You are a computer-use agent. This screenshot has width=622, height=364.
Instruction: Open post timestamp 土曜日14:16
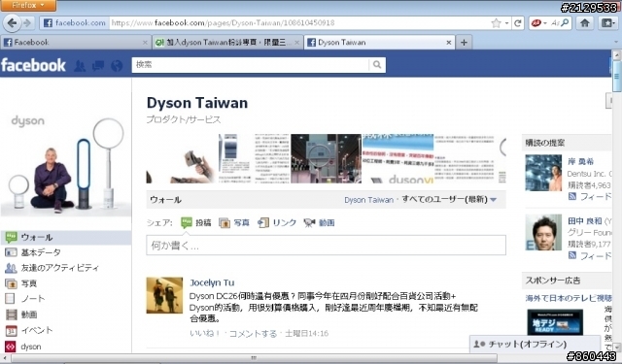(307, 334)
